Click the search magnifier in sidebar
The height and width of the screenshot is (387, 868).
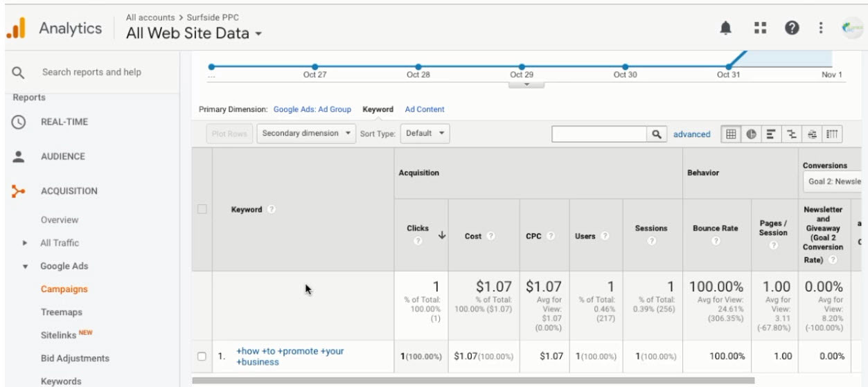tap(19, 72)
